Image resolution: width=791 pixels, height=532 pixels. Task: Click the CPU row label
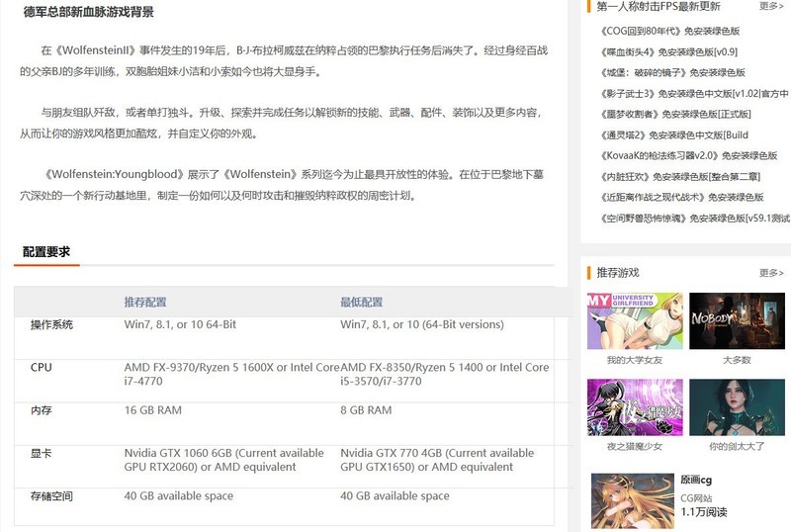[x=42, y=368]
